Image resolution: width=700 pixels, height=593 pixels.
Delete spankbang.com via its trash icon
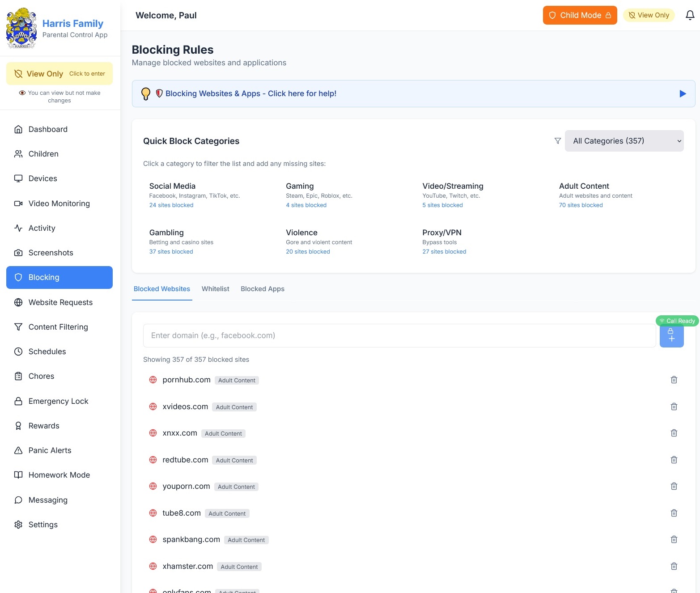674,539
